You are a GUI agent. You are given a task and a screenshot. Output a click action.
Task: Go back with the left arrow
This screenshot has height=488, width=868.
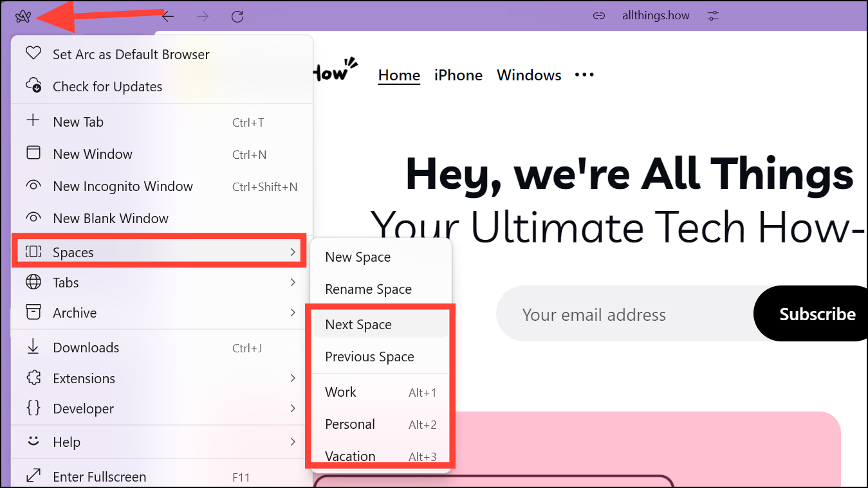168,16
